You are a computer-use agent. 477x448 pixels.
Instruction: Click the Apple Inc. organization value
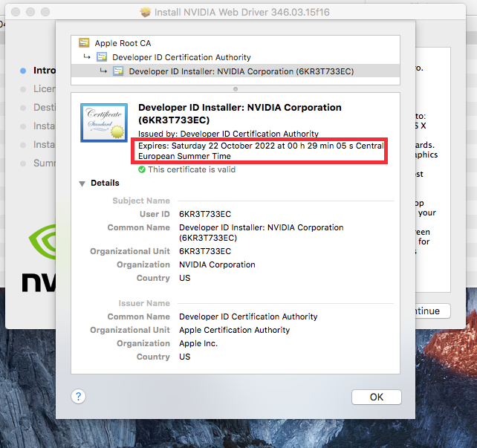click(198, 343)
